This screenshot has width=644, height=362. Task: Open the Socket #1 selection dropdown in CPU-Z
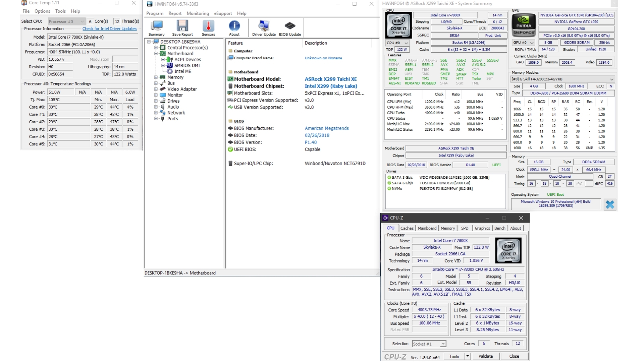click(429, 344)
